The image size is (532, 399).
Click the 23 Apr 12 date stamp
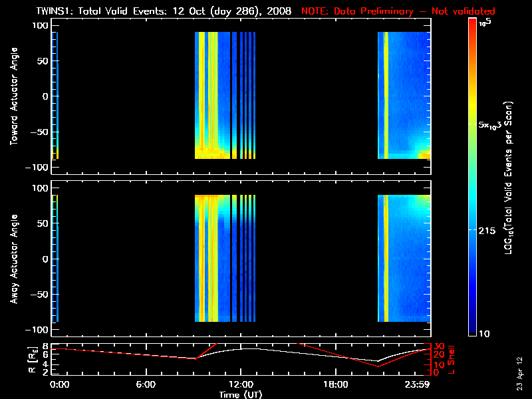pos(520,372)
